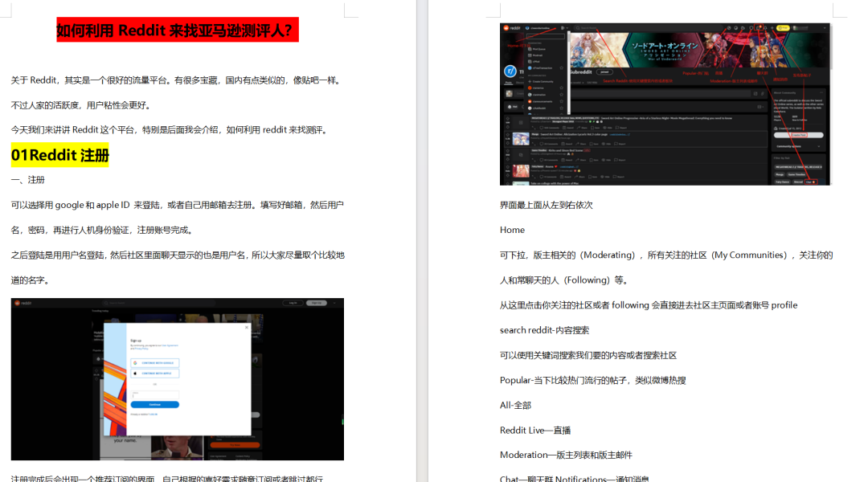
Task: Click the line starting '注册完成后会出现一个推荐订阅的界面'
Action: (166, 478)
